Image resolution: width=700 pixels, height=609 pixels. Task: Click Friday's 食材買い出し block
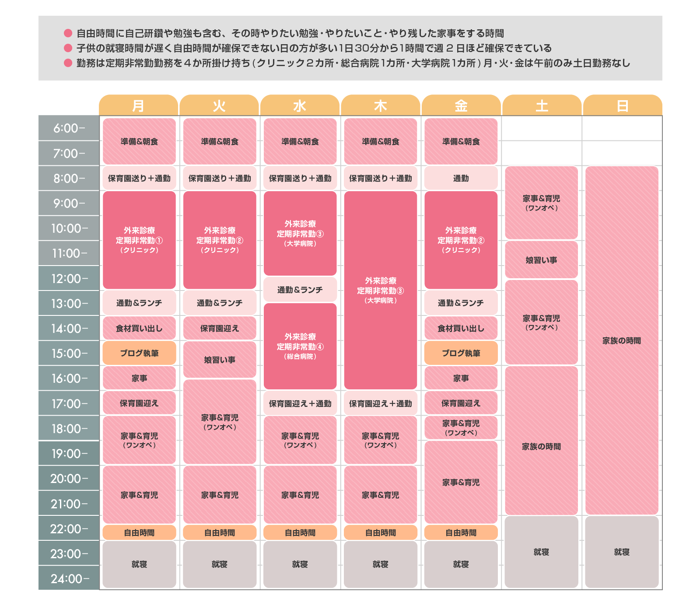point(461,328)
